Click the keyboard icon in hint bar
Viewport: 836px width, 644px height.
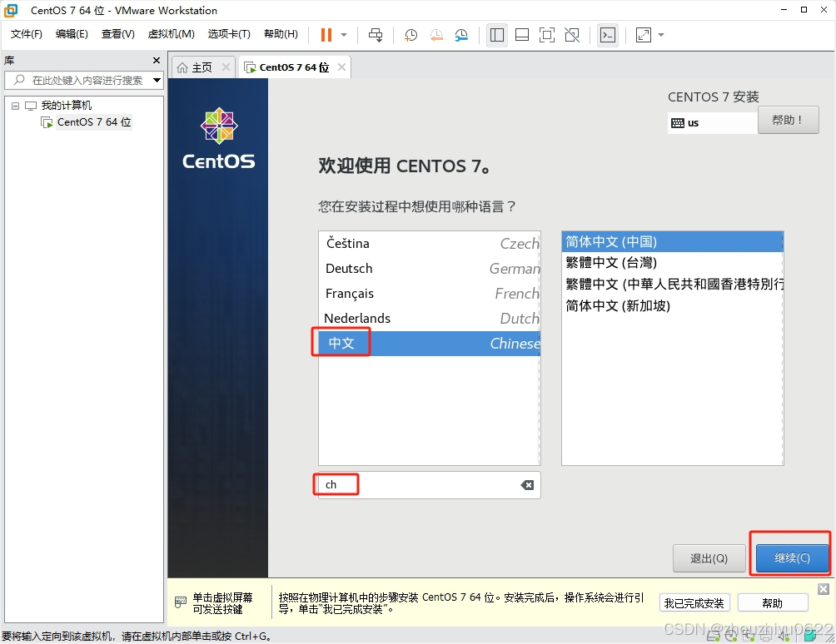click(x=181, y=602)
